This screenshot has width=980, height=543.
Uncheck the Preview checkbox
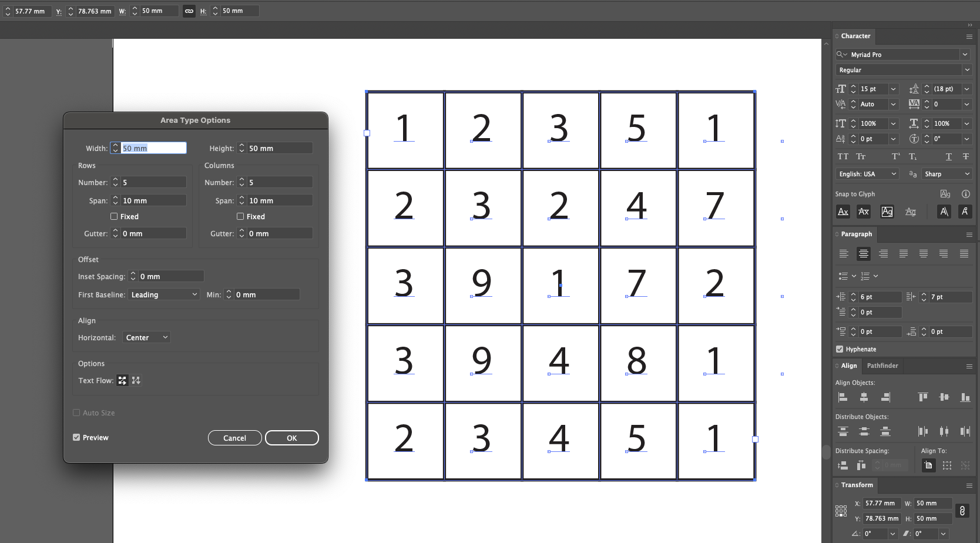pos(76,437)
